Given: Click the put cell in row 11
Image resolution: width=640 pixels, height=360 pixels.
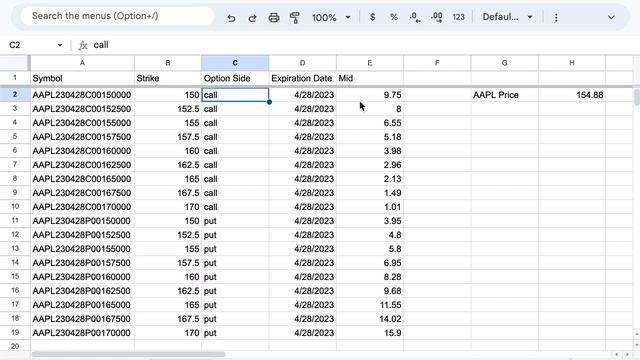Looking at the screenshot, I should click(235, 221).
